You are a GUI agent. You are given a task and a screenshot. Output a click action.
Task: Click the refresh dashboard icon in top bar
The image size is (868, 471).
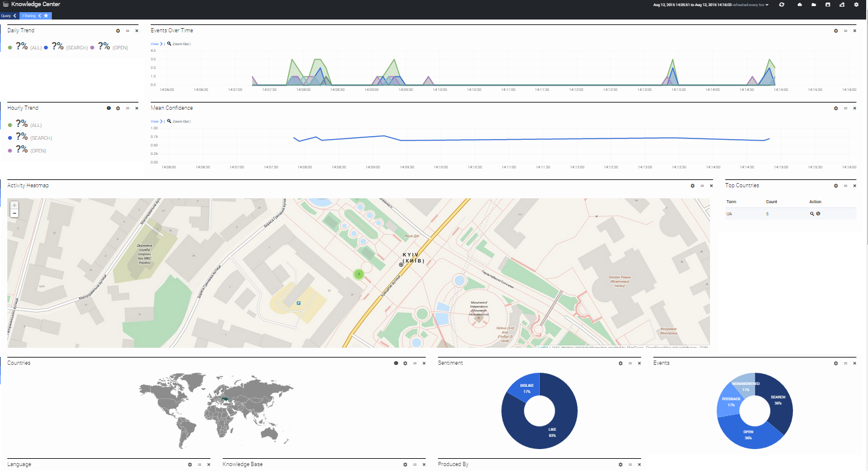781,4
